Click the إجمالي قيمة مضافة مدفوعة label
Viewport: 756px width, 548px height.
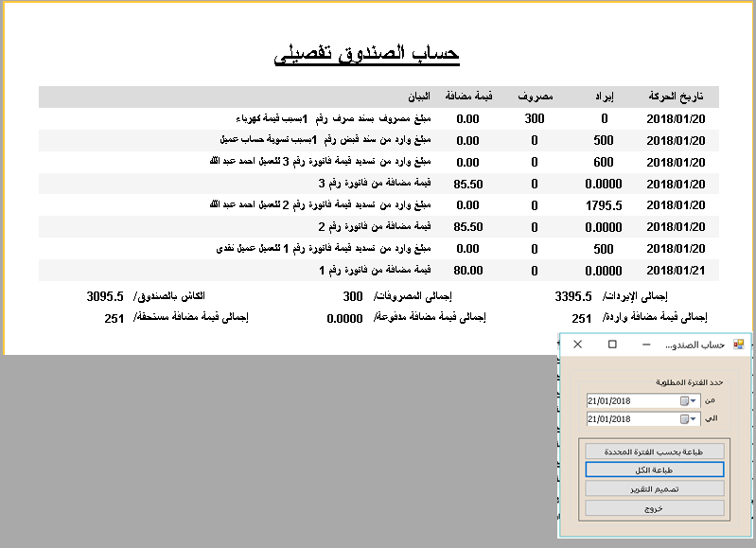point(431,317)
